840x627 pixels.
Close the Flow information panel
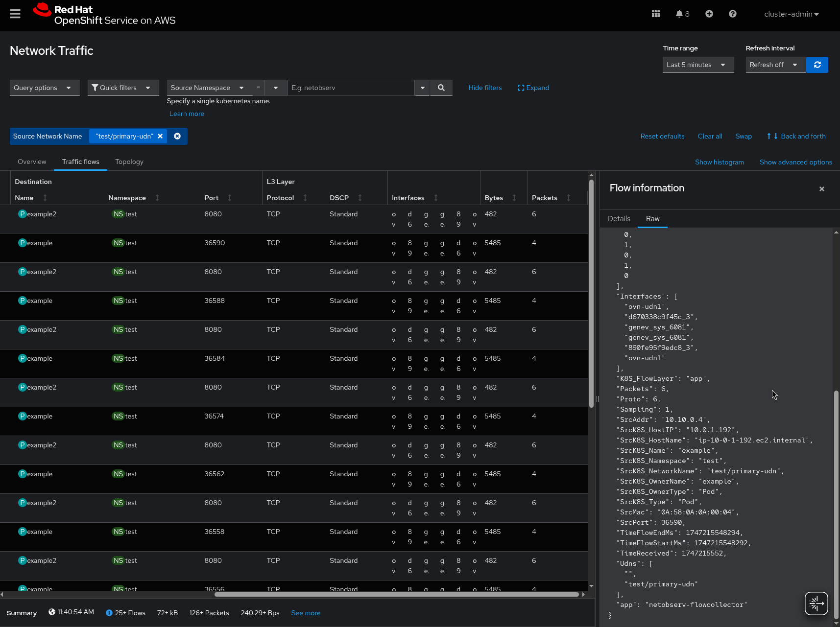point(821,189)
